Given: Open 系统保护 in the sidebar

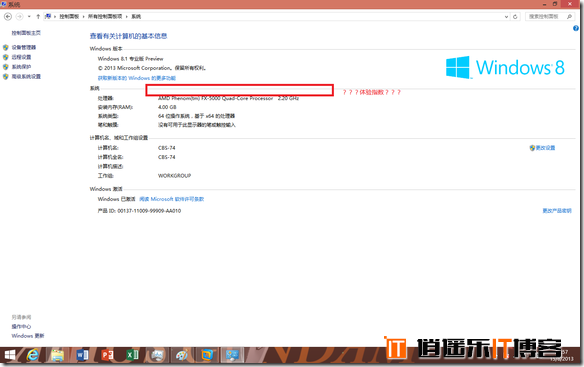Looking at the screenshot, I should [x=21, y=67].
